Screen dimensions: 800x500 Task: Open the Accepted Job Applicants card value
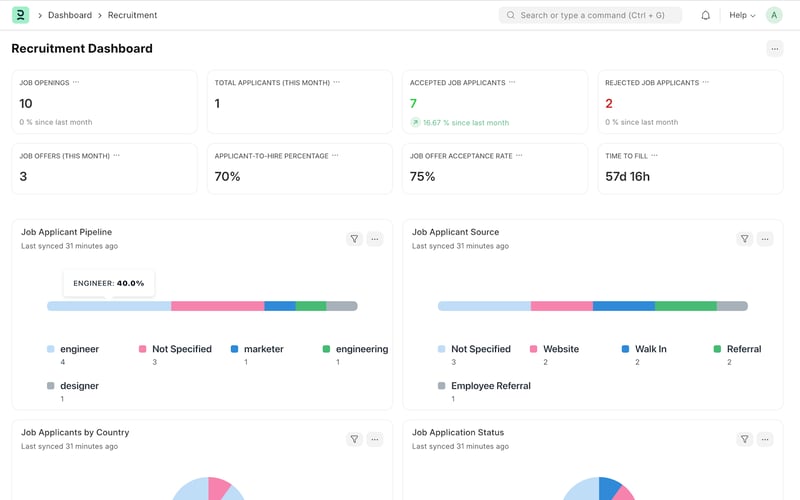click(413, 104)
